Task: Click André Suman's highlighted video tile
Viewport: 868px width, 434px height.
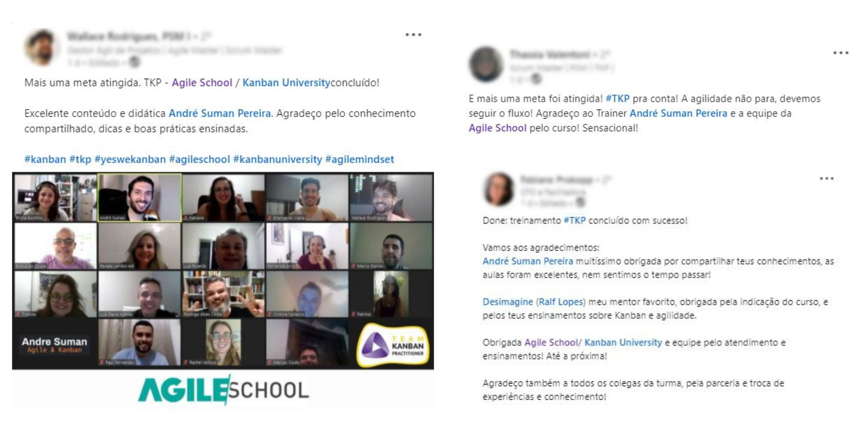Action: pyautogui.click(x=140, y=198)
